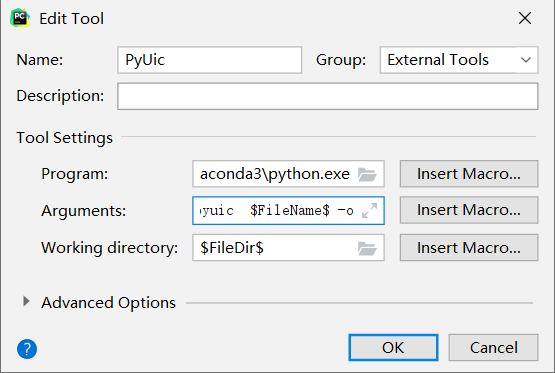This screenshot has height=373, width=555.
Task: Click the empty Description field
Action: pos(328,96)
